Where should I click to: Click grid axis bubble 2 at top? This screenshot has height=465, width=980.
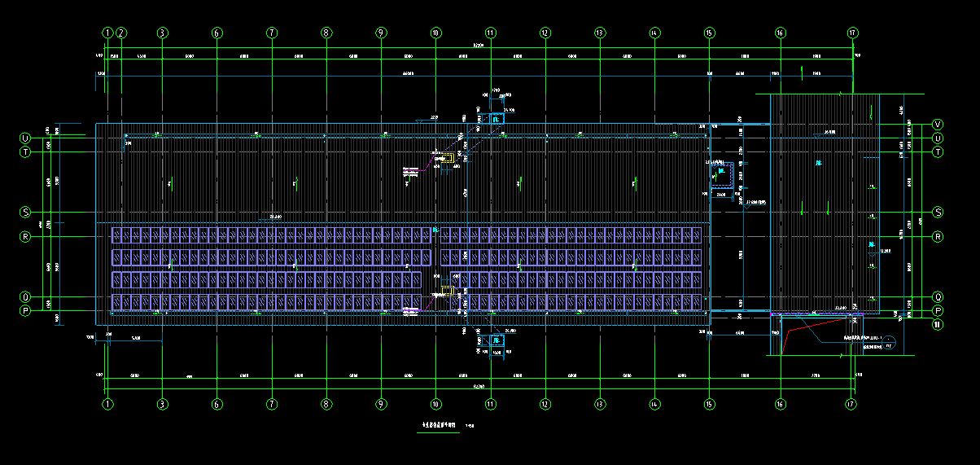[x=121, y=33]
